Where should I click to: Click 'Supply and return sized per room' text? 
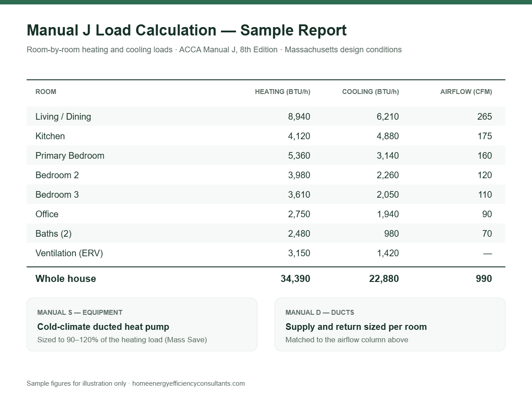(x=356, y=327)
